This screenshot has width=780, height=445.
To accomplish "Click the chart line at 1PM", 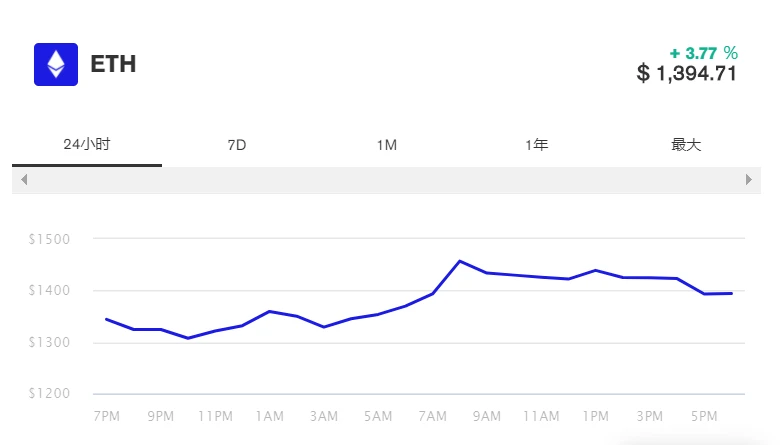I will click(x=596, y=270).
